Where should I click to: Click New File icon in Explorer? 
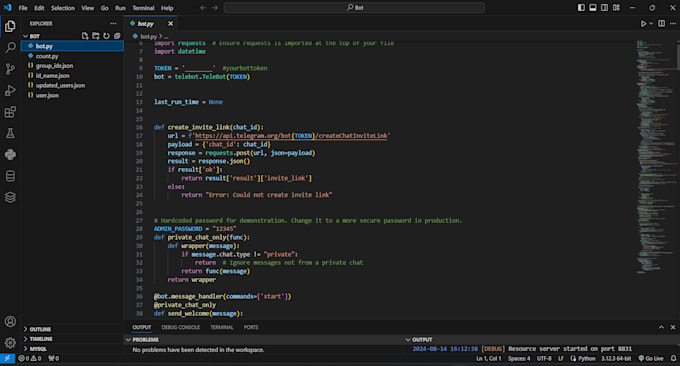pos(85,36)
